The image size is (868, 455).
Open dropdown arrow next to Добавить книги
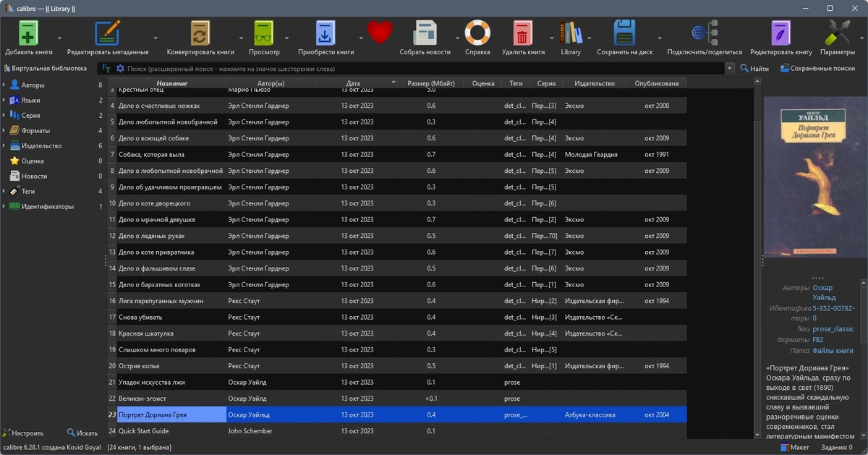pos(59,38)
